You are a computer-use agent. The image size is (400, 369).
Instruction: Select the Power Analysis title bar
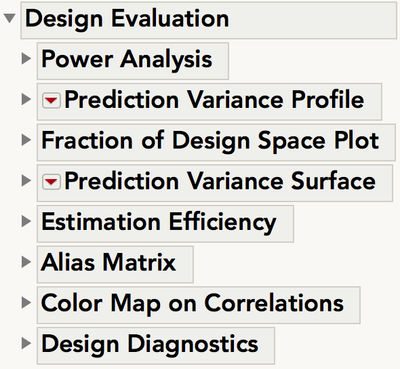point(133,61)
